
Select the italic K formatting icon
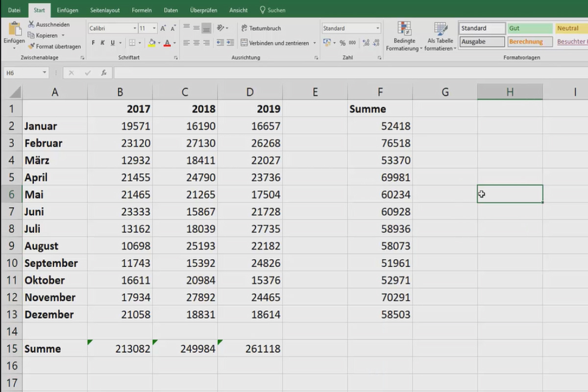pos(102,42)
